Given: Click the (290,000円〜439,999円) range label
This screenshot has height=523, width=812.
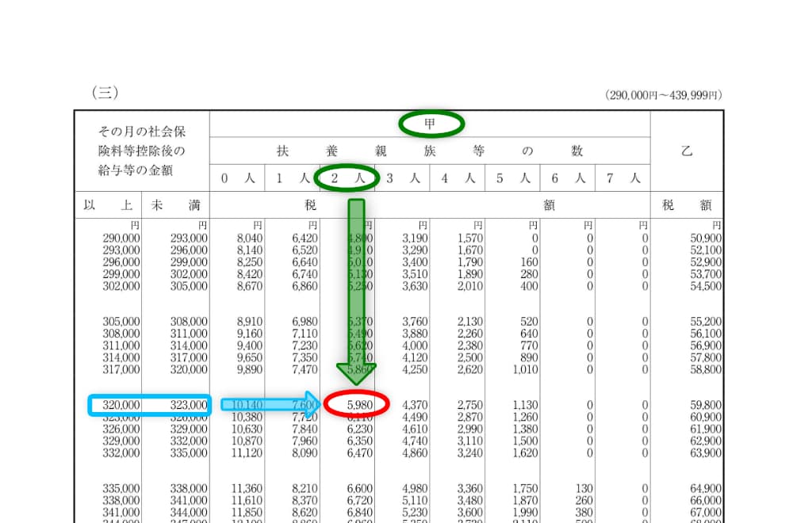Looking at the screenshot, I should click(x=663, y=95).
